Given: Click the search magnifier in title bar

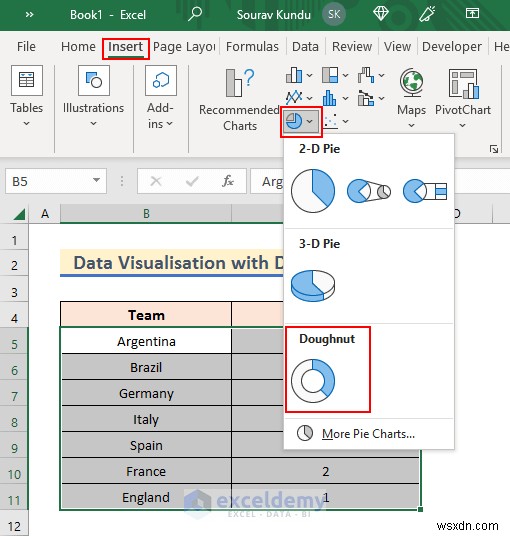Looking at the screenshot, I should coord(195,14).
